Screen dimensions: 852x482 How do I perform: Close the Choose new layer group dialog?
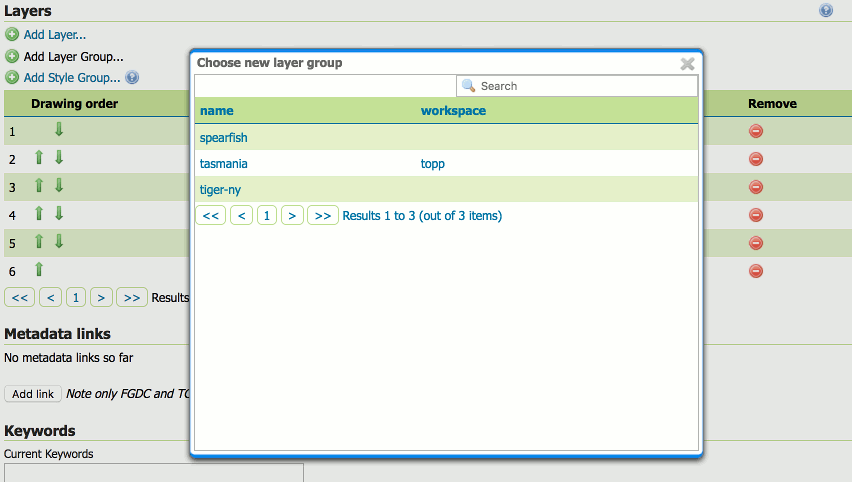(x=687, y=64)
